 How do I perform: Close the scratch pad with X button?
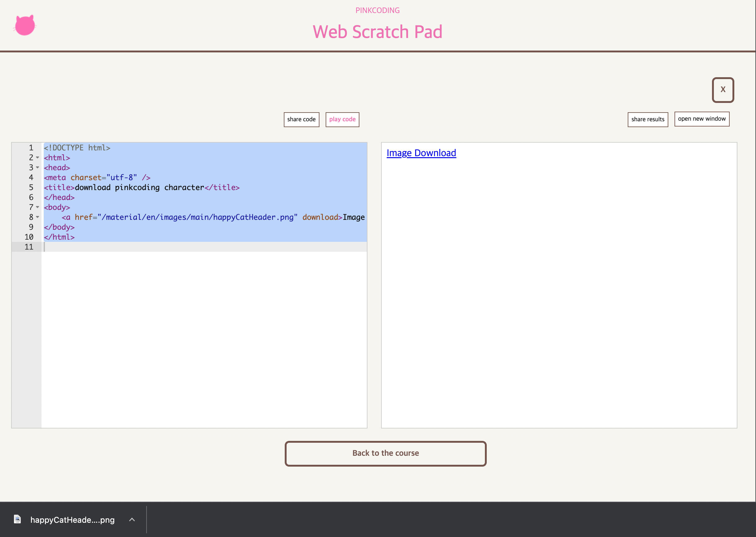click(x=723, y=90)
